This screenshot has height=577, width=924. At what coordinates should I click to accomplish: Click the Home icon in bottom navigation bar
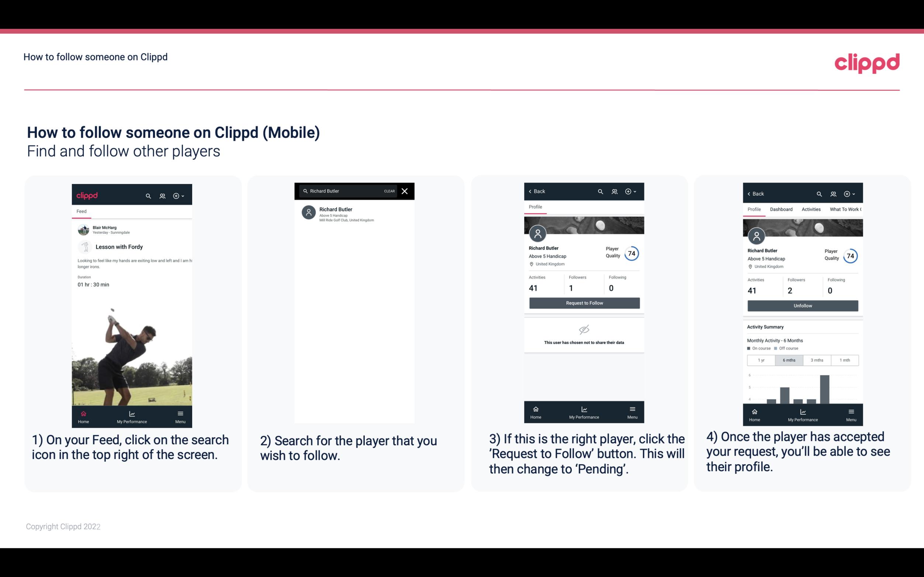(x=83, y=412)
